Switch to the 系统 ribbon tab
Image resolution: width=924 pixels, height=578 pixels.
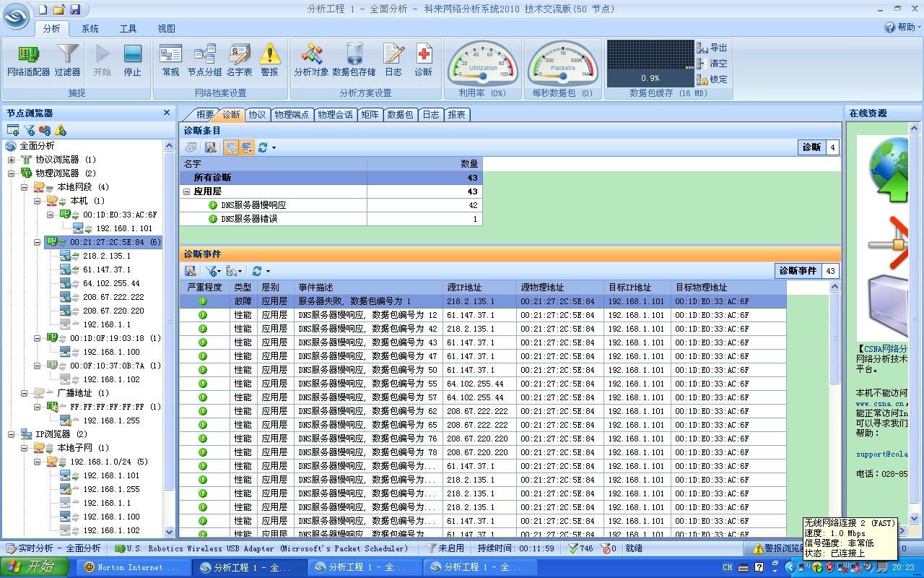(90, 28)
